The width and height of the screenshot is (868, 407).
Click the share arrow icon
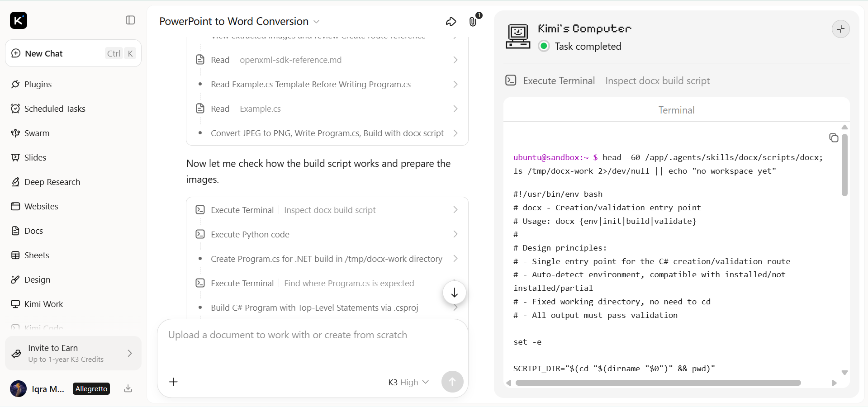451,22
